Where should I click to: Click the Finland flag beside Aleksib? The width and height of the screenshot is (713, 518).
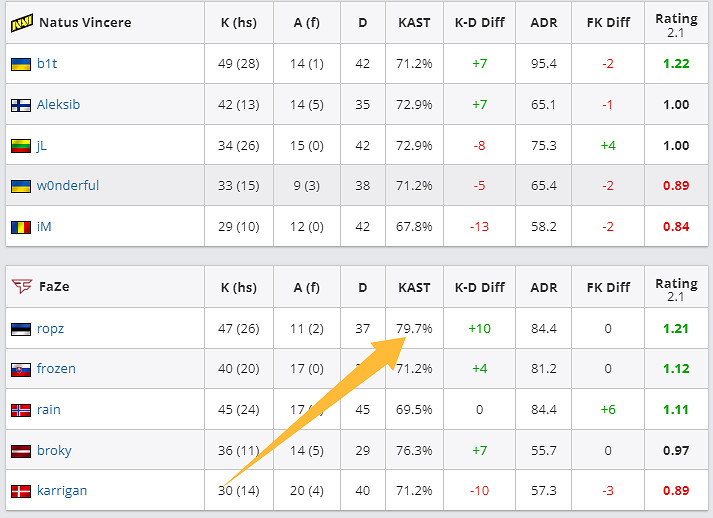(x=20, y=105)
